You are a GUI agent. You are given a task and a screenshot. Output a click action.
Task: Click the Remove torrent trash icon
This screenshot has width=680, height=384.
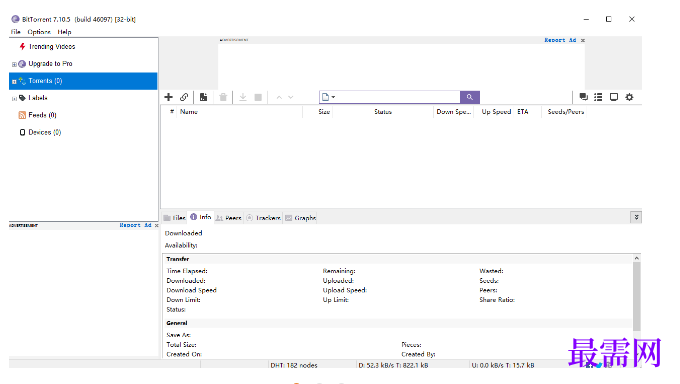[223, 97]
